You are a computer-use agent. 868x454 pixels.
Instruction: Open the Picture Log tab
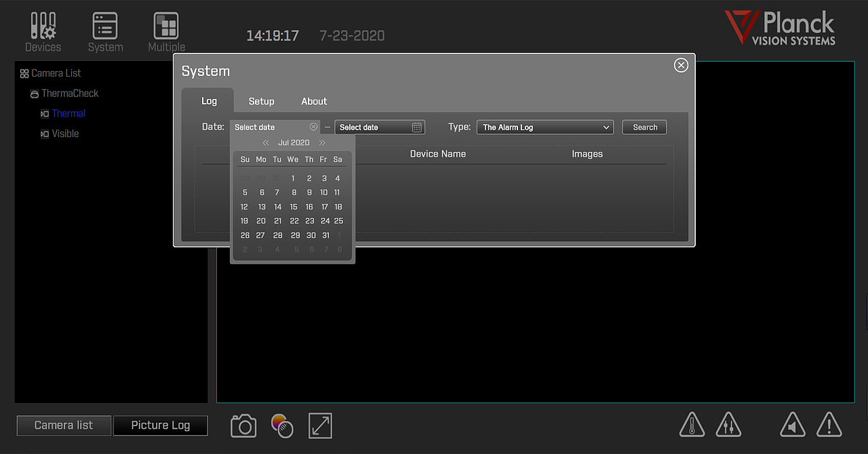161,426
